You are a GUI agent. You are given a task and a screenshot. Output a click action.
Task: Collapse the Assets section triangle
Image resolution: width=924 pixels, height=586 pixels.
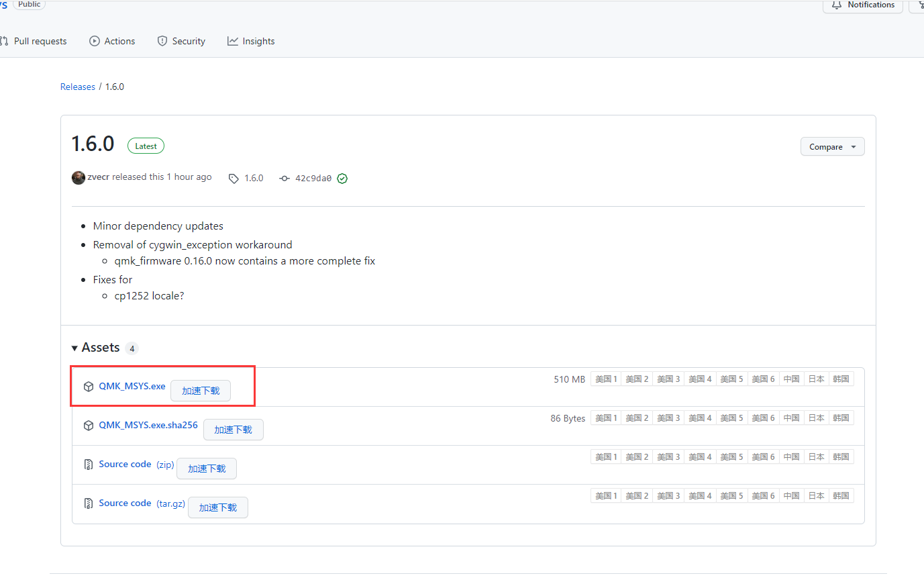click(74, 348)
